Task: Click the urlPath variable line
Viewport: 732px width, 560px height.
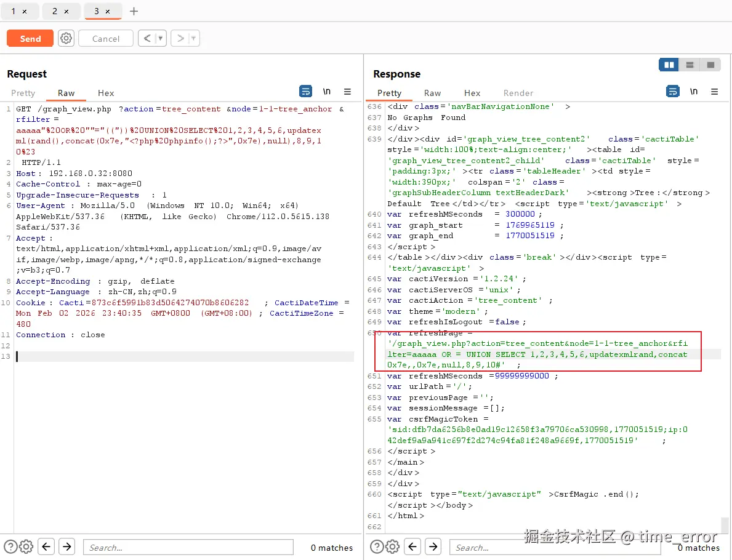Action: tap(430, 386)
